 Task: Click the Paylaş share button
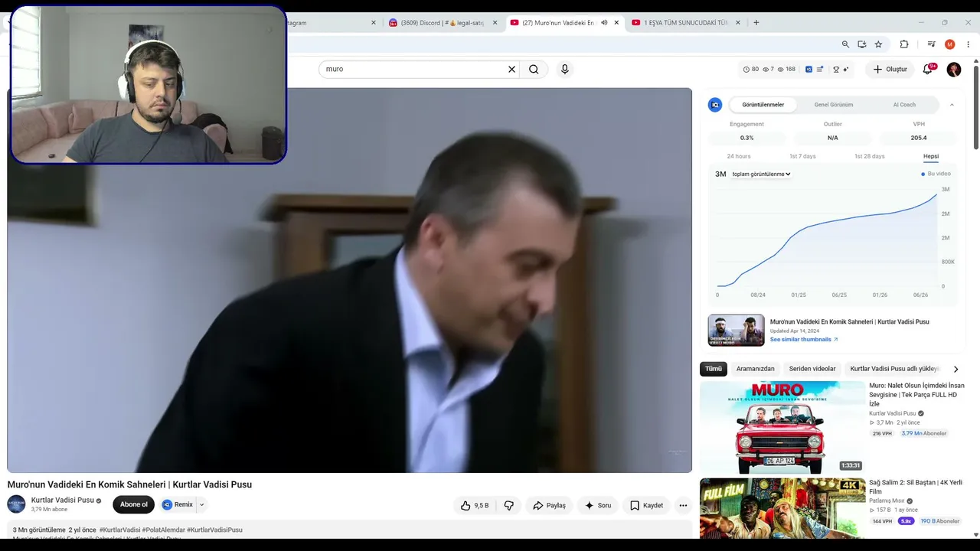pos(549,505)
